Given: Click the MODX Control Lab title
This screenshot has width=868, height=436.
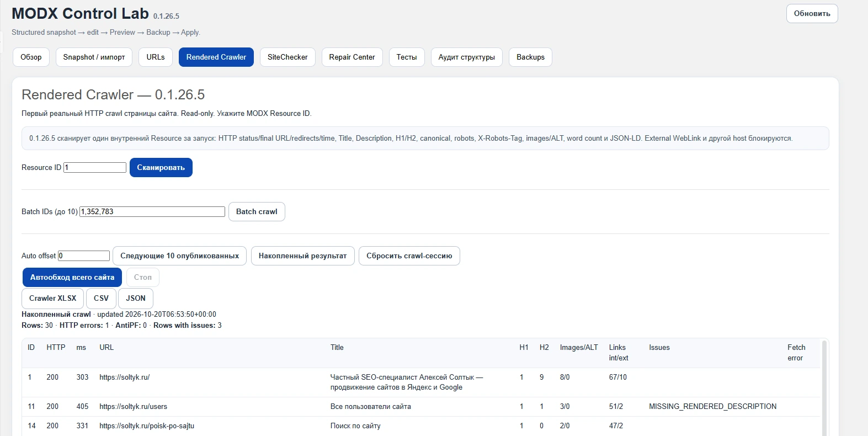Looking at the screenshot, I should pyautogui.click(x=81, y=13).
